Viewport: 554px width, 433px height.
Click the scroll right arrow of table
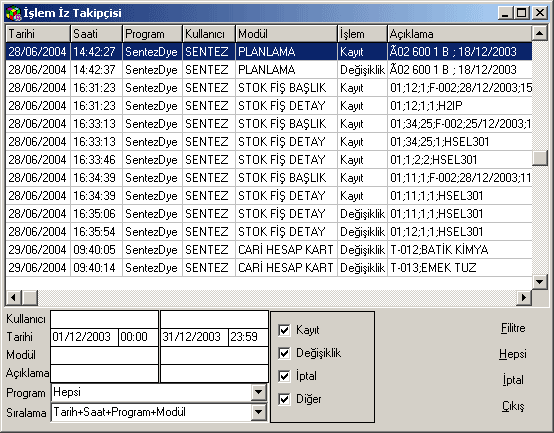click(524, 297)
